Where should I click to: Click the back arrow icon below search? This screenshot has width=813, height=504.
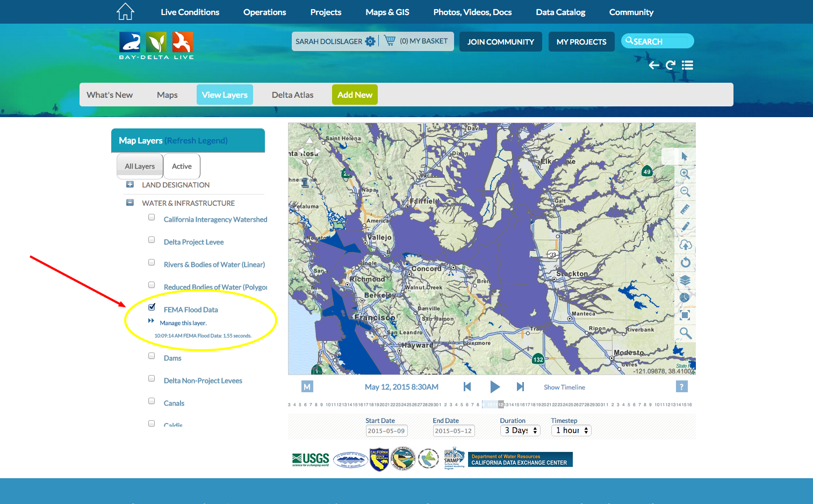click(x=654, y=65)
